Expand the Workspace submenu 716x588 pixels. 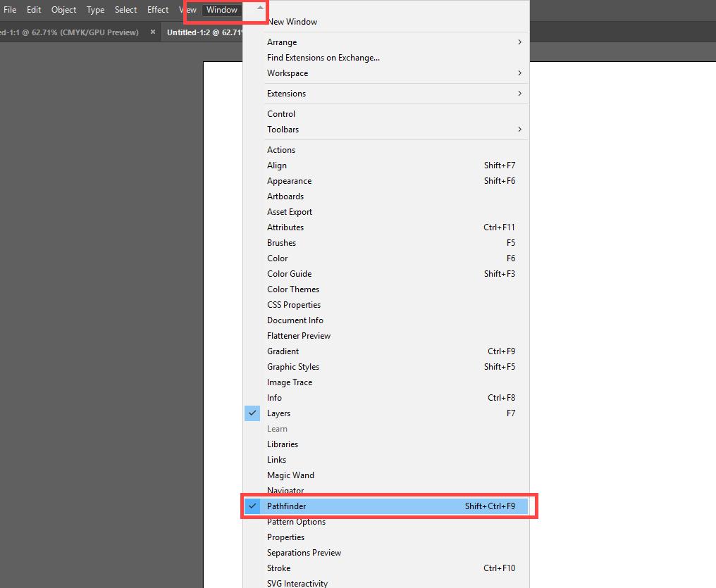pos(288,73)
